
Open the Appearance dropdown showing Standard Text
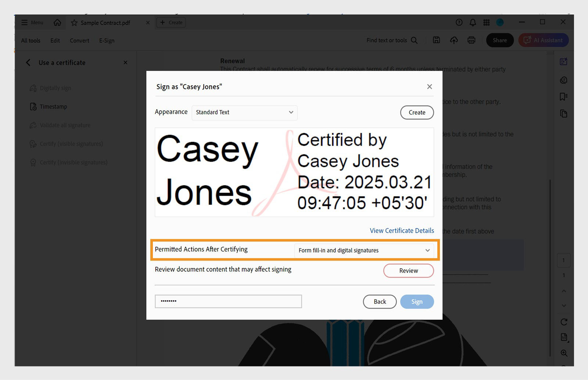[x=244, y=113]
